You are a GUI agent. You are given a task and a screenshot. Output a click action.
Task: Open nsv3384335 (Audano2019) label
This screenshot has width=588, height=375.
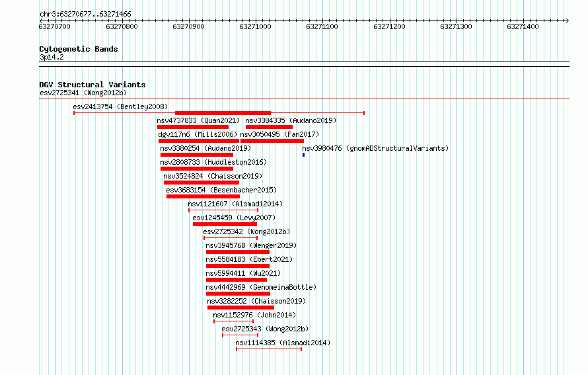click(x=291, y=120)
